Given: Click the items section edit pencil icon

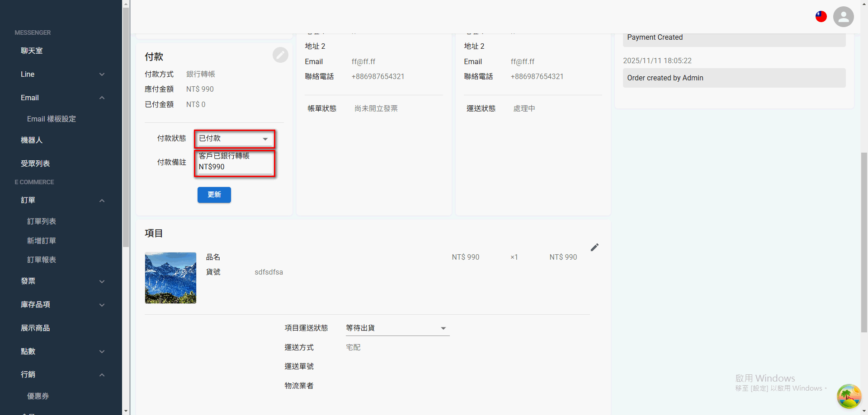Looking at the screenshot, I should coord(594,247).
